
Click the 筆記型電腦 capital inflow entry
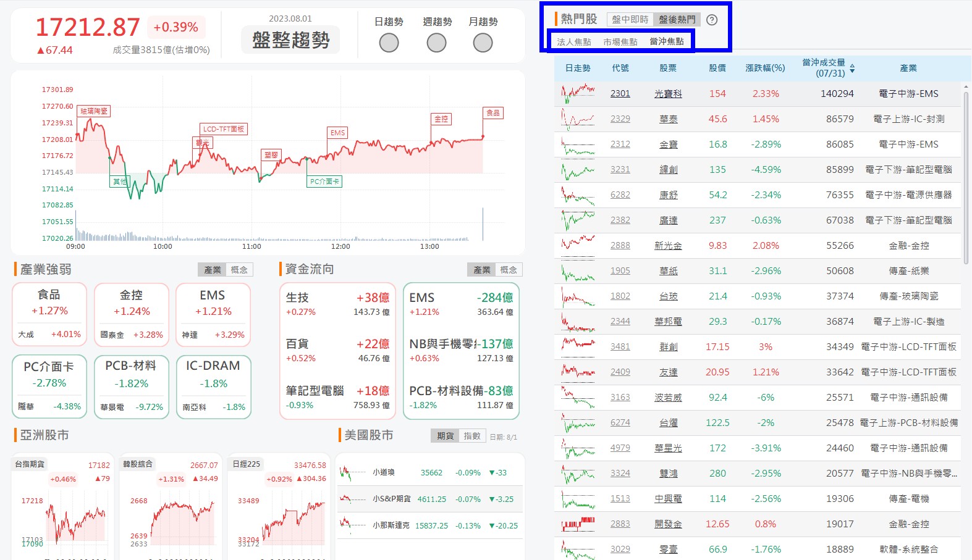(x=337, y=397)
